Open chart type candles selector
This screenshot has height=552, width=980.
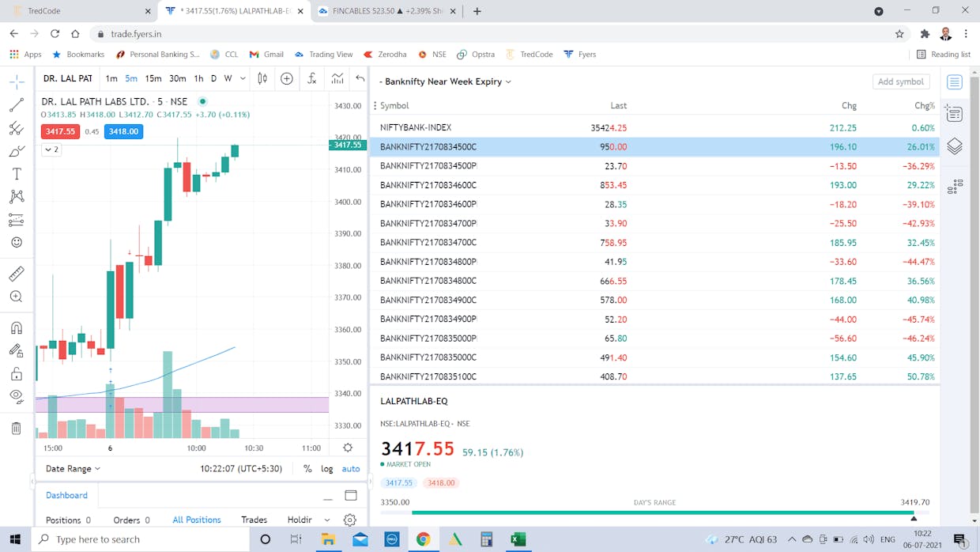point(262,78)
